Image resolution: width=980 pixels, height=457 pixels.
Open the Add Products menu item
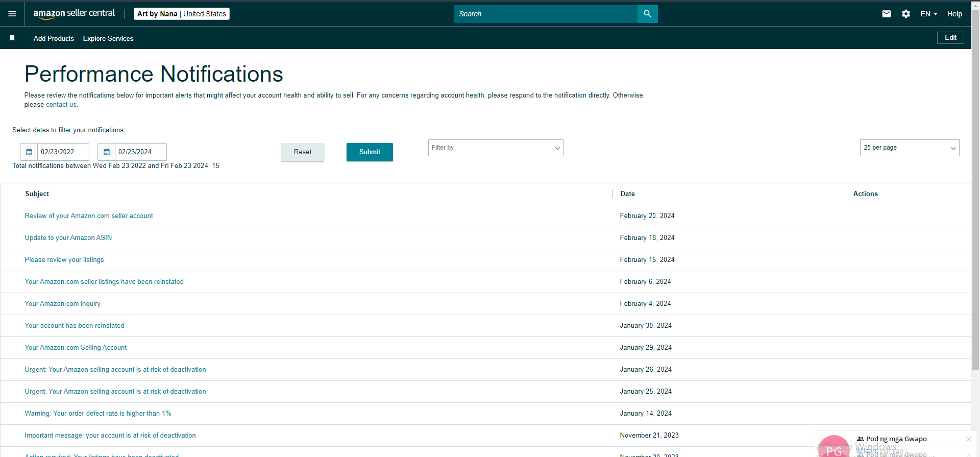coord(54,38)
